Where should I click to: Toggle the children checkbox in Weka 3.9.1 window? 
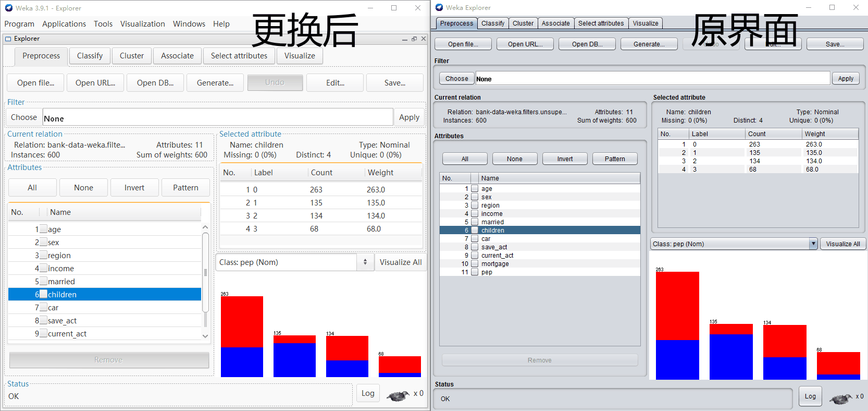[44, 294]
